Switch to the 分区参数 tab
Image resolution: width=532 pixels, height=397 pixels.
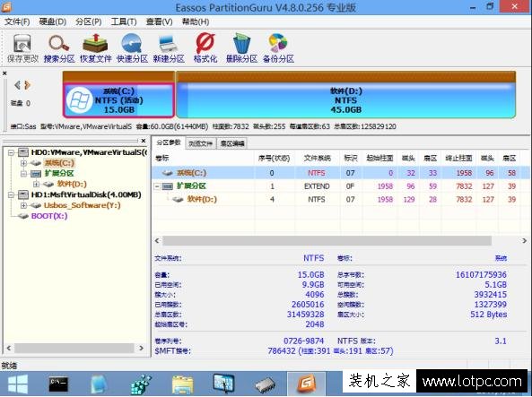(169, 142)
